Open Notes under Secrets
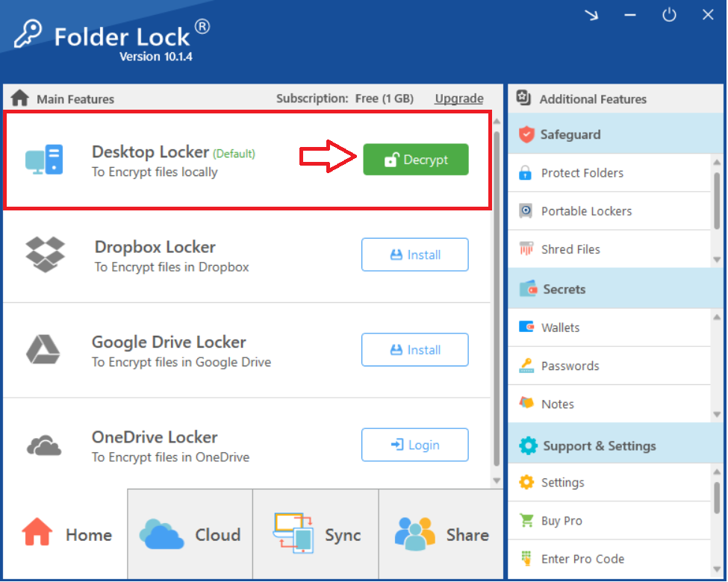Viewport: 728px width, 582px height. tap(609, 404)
